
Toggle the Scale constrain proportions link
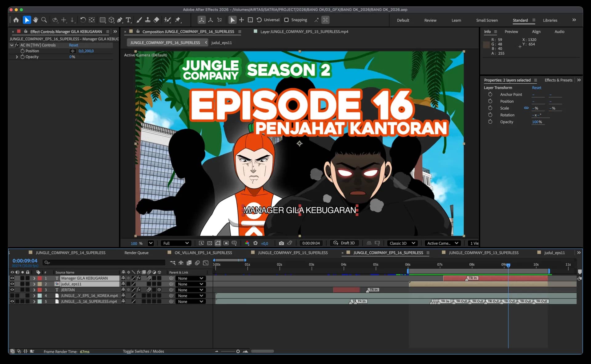pos(526,108)
